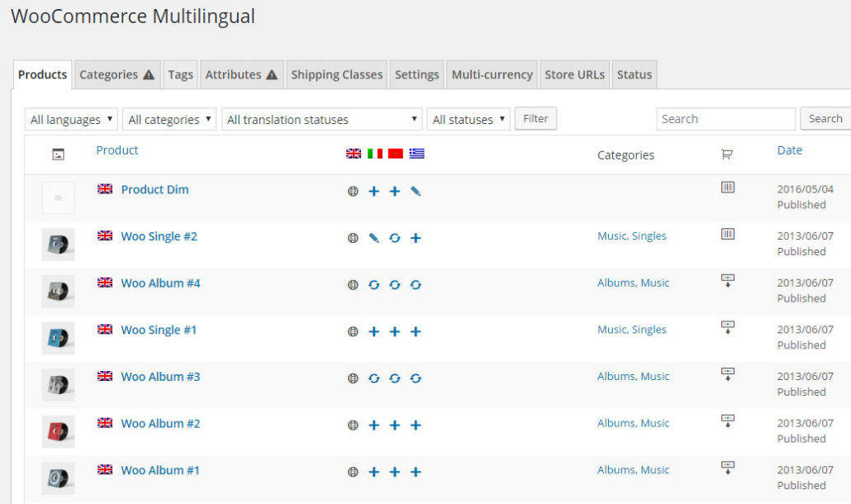Update Greek translation of Woo Album #3
The image size is (851, 504).
point(416,378)
